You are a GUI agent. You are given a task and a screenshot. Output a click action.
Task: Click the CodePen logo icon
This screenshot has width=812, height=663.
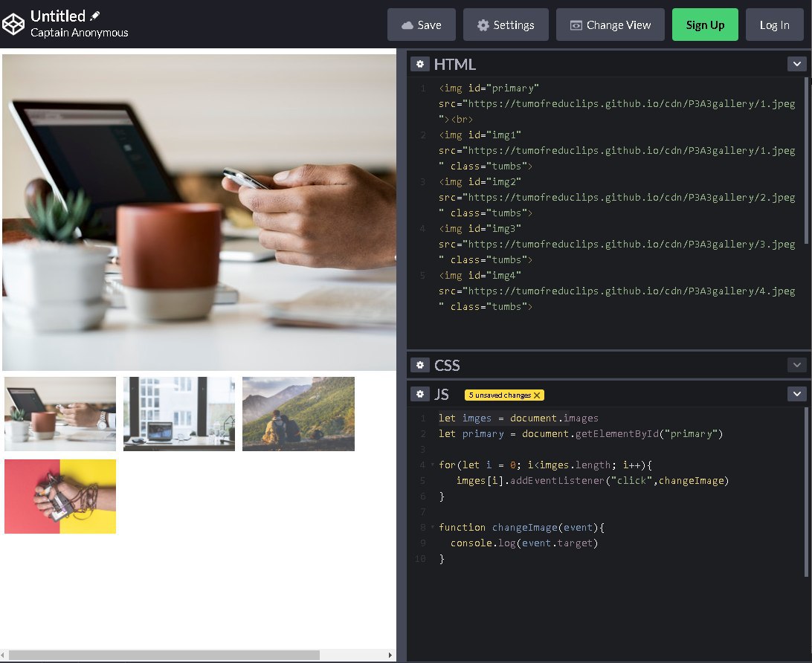[x=13, y=24]
